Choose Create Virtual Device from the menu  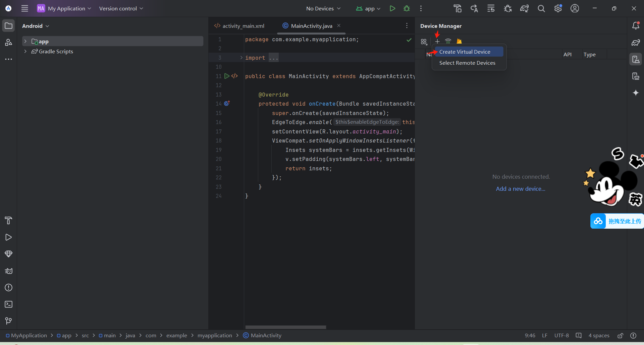coord(465,52)
